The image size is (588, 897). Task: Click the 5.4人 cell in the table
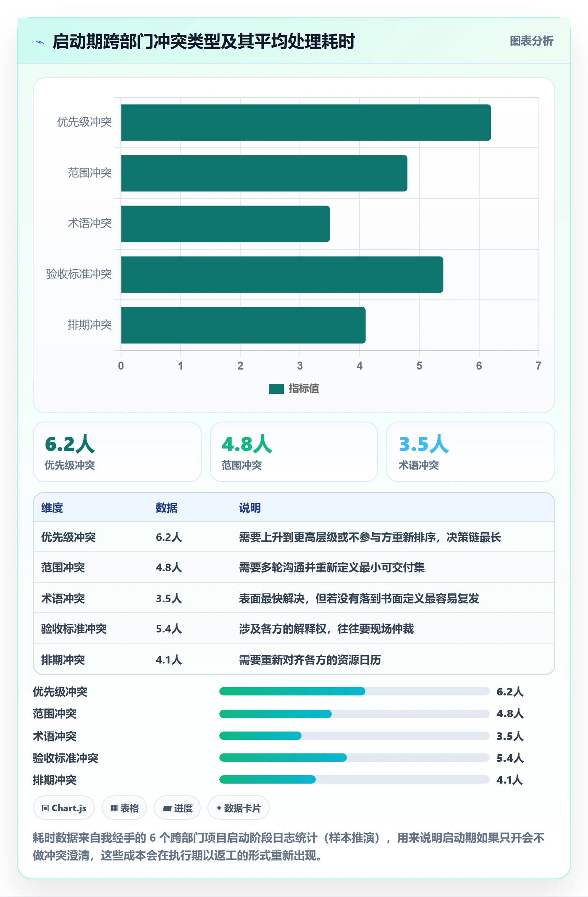[x=169, y=629]
